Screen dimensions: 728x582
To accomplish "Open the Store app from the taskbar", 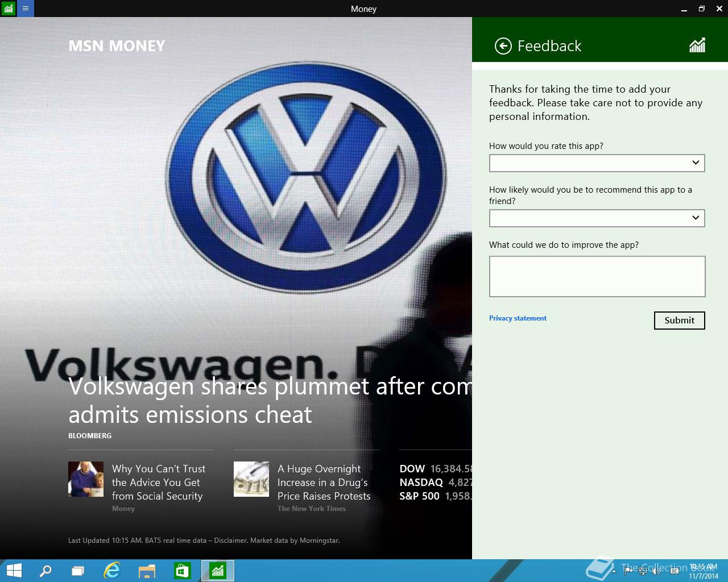I will [x=182, y=571].
